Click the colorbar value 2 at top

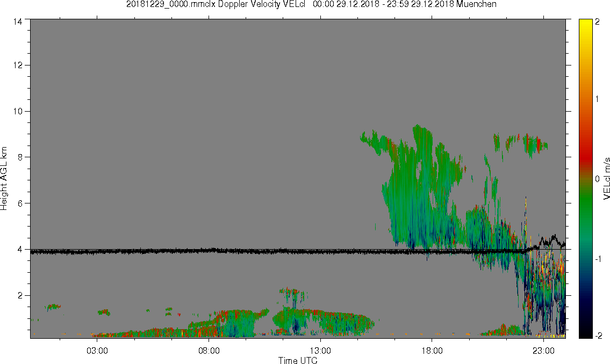pyautogui.click(x=597, y=22)
